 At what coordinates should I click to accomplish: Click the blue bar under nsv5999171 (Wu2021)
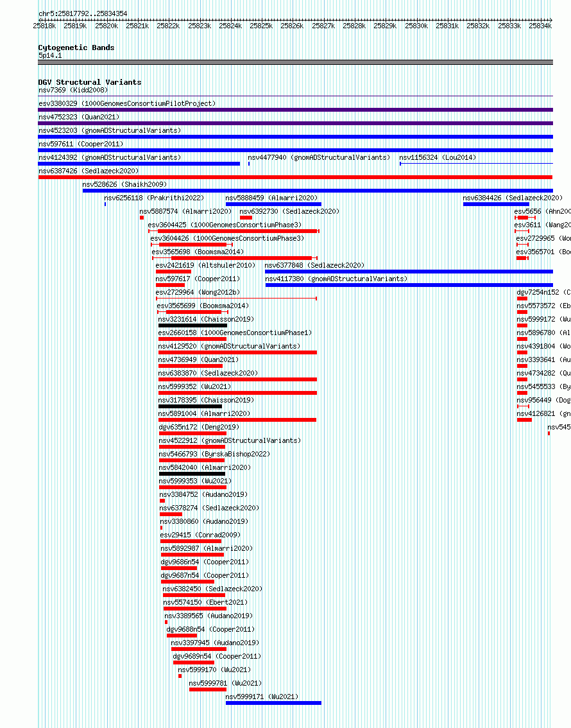pos(273,703)
